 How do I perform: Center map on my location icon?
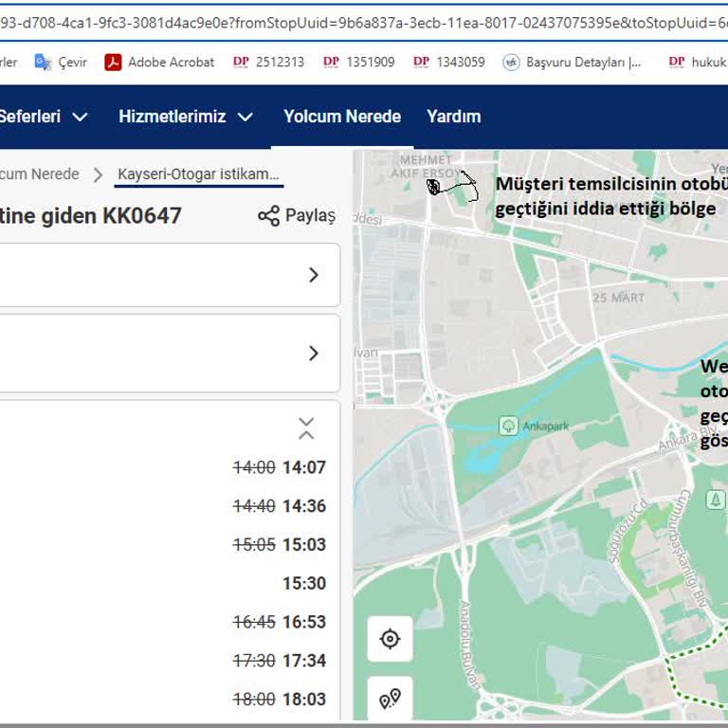coord(390,639)
